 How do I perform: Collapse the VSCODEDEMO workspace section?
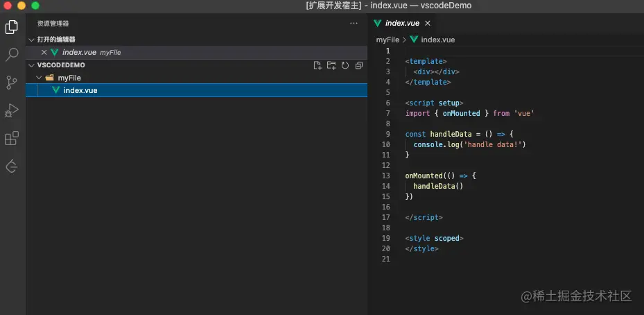(32, 65)
